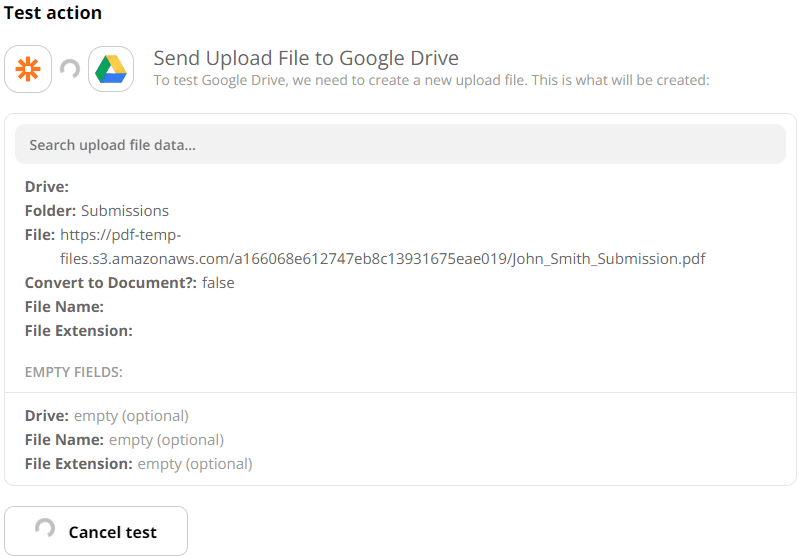Click the loading spinner between app icons
Viewport: 799px width, 558px height.
pos(70,69)
